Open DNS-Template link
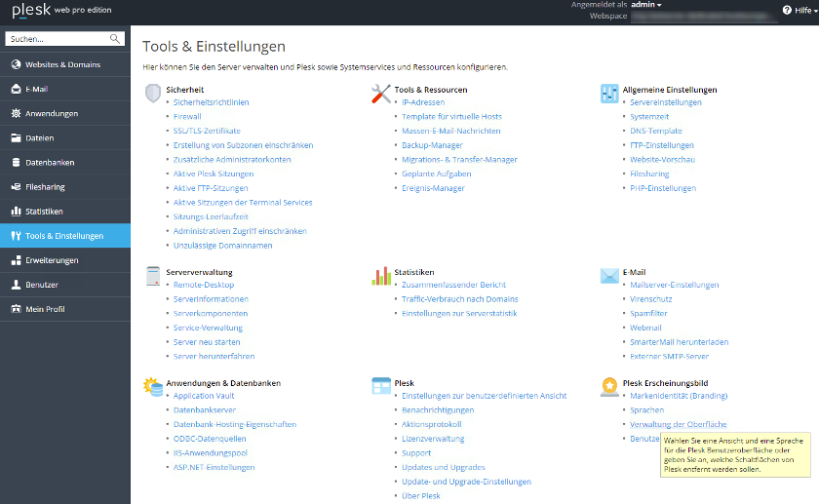The width and height of the screenshot is (819, 504). click(x=655, y=131)
